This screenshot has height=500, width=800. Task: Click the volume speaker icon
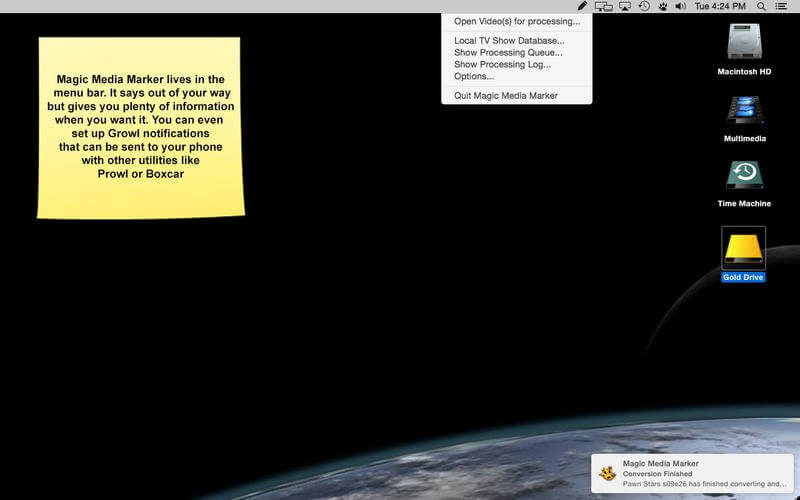[x=681, y=6]
